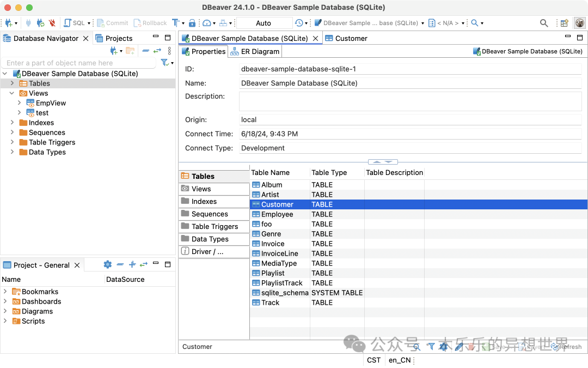Image resolution: width=588 pixels, height=368 pixels.
Task: Open the SQL button dropdown arrow
Action: [x=89, y=23]
